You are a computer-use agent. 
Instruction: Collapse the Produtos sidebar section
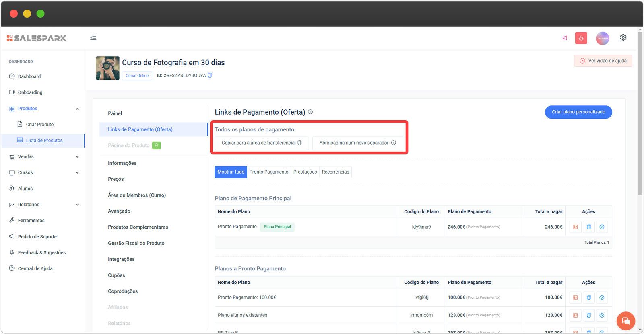pos(77,109)
